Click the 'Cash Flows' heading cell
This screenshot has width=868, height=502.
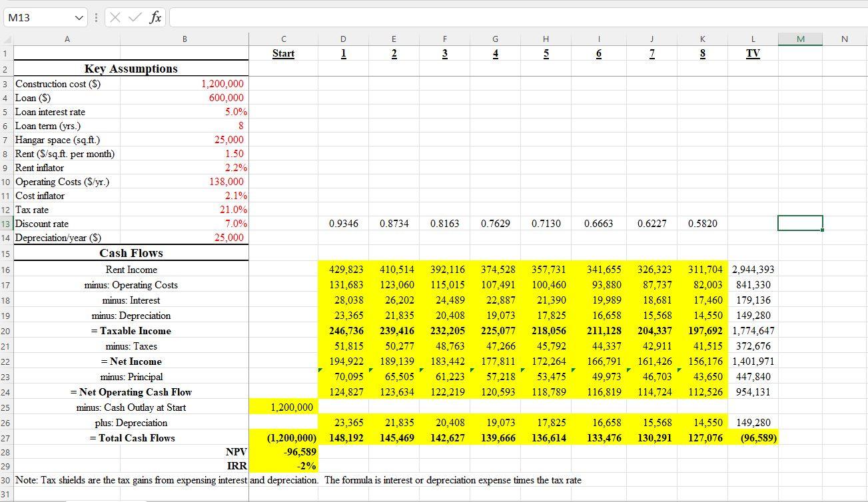(131, 253)
